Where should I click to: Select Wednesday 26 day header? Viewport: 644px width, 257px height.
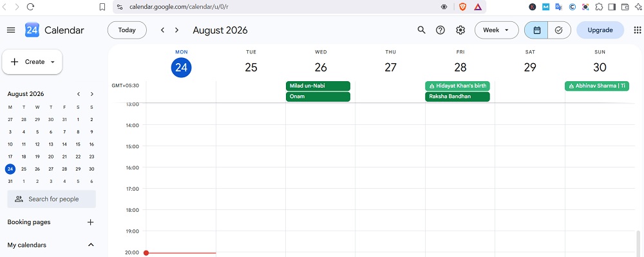321,67
